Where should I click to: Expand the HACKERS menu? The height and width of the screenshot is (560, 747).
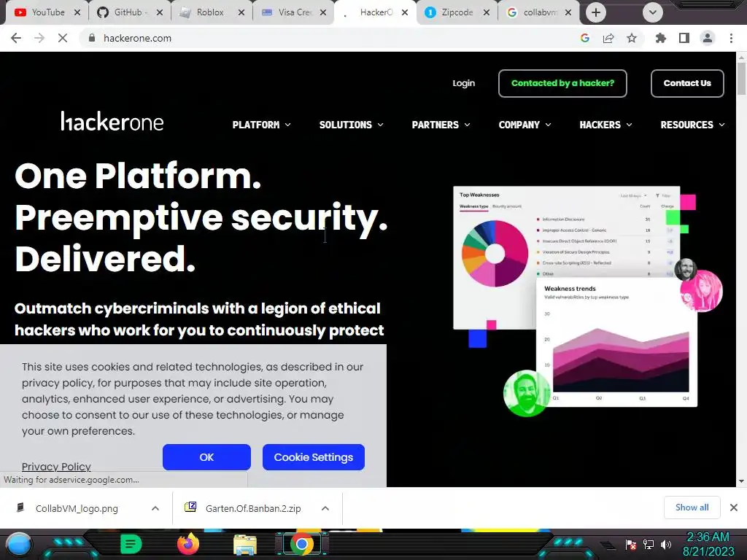click(x=605, y=125)
